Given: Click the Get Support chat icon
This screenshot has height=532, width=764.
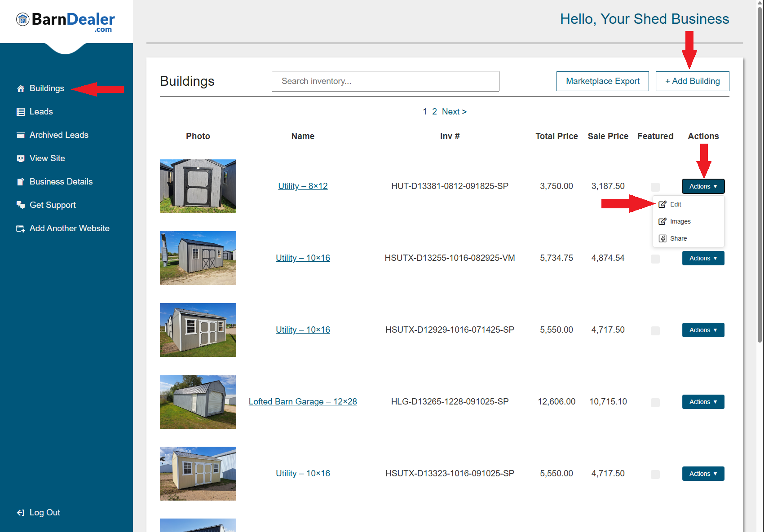Looking at the screenshot, I should [21, 205].
